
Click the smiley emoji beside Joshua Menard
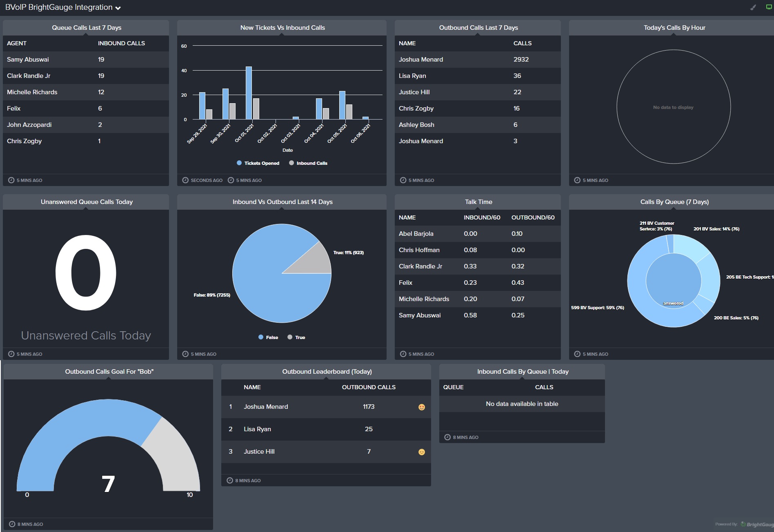click(x=422, y=407)
